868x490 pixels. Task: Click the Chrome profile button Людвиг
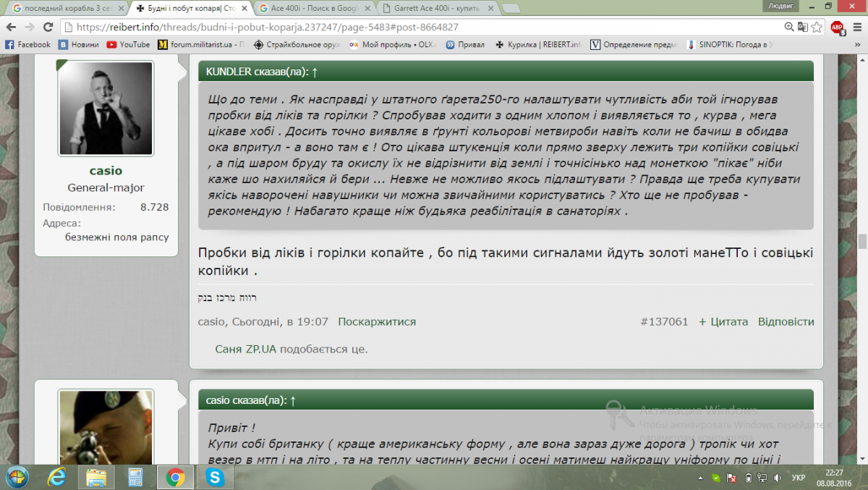coord(779,6)
